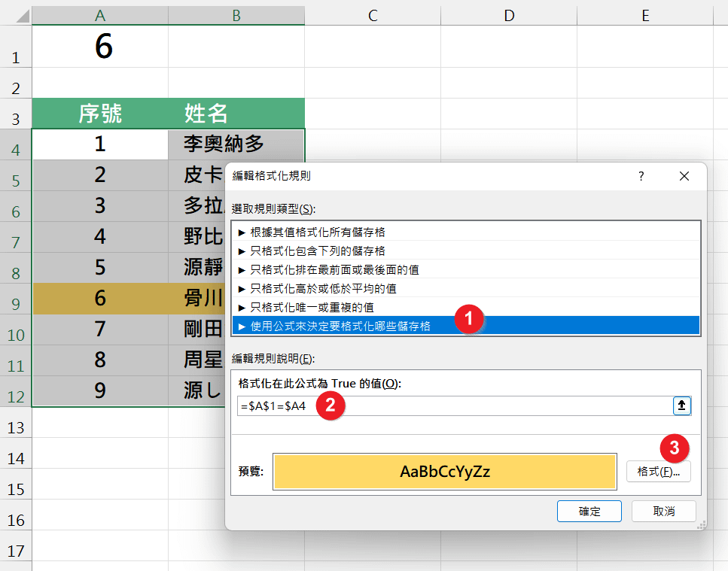Click the yellow format preview swatch
This screenshot has height=571, width=728.
444,472
